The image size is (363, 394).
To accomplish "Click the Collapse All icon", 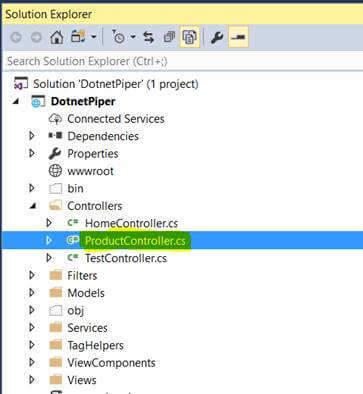I will 169,37.
